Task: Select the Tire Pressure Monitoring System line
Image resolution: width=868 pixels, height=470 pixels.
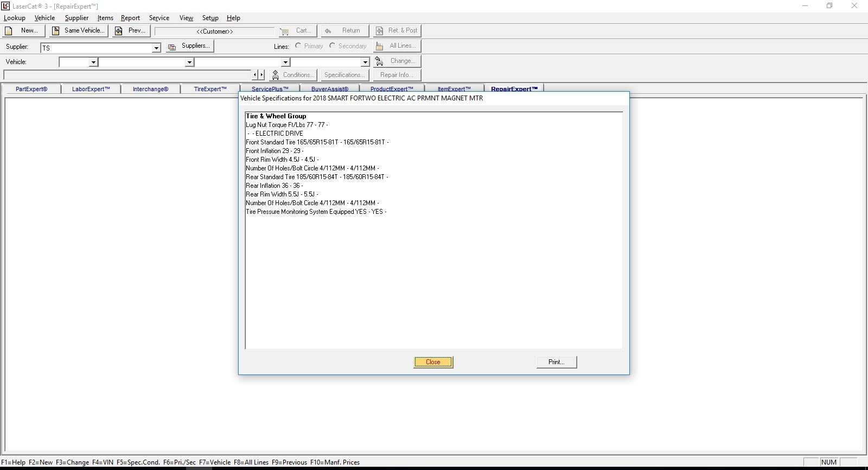Action: click(x=316, y=212)
